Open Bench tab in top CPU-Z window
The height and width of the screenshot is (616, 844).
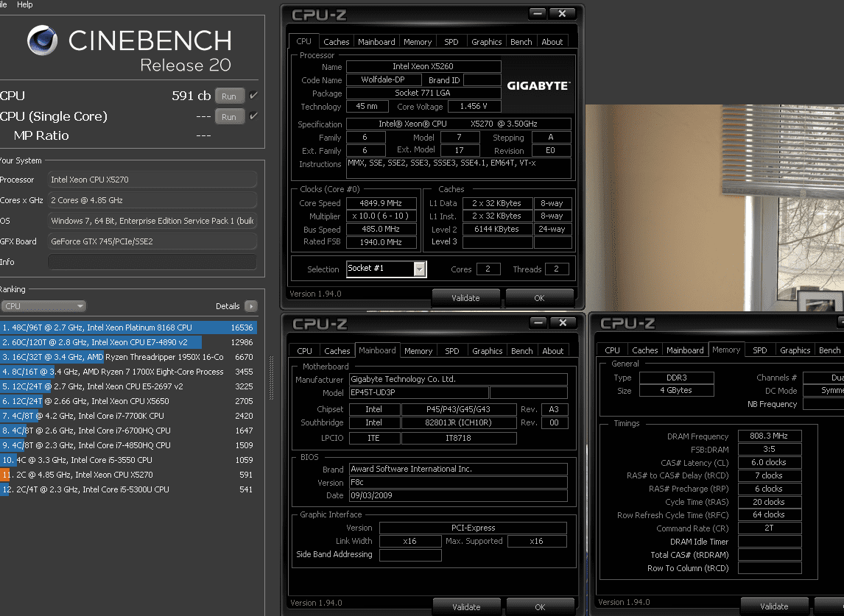point(521,41)
